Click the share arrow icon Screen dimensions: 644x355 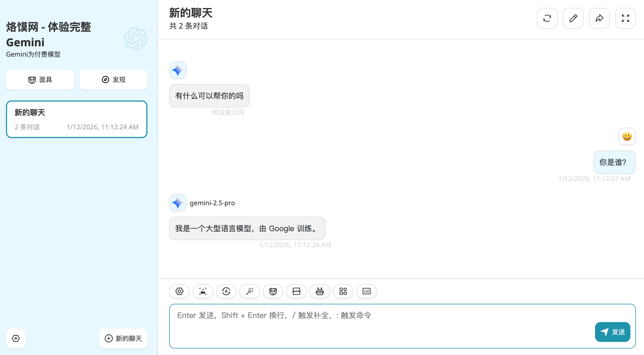(599, 18)
